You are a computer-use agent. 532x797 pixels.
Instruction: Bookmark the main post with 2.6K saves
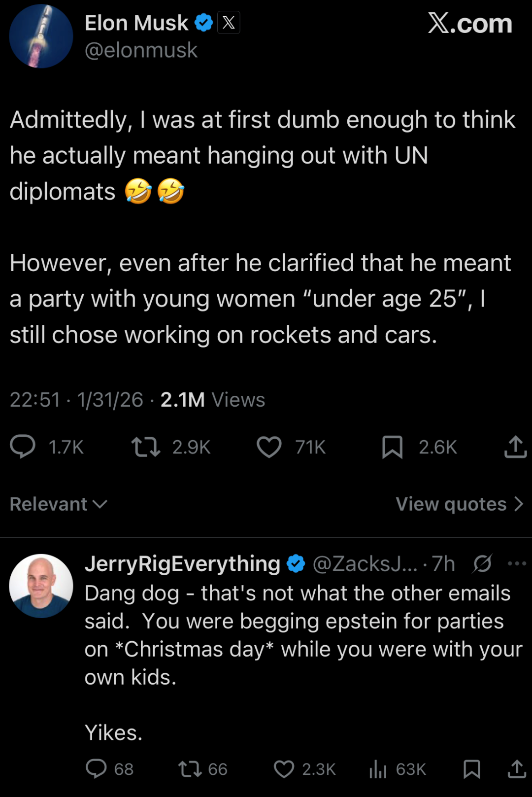coord(392,447)
